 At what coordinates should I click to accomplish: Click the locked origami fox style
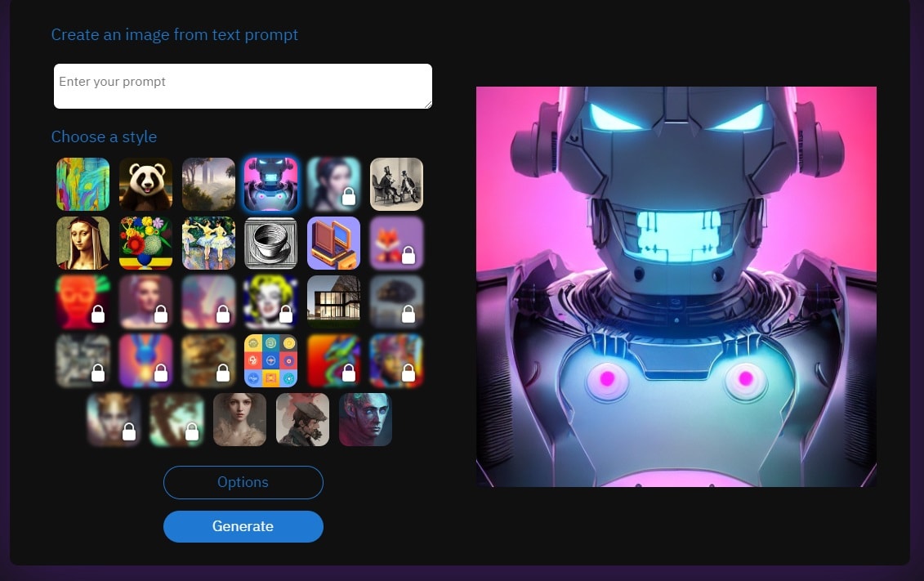tap(396, 243)
